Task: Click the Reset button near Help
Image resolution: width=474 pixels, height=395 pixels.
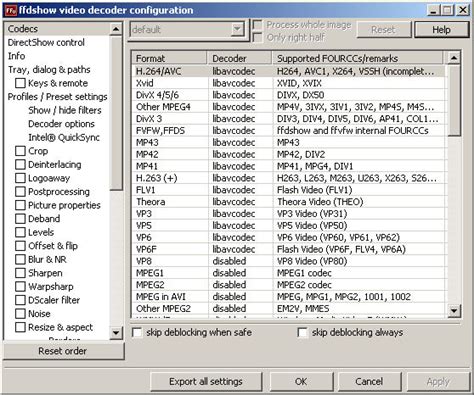Action: (383, 30)
